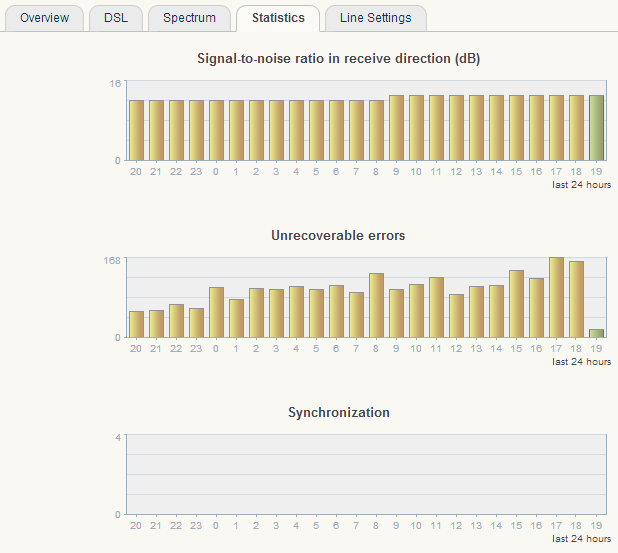The width and height of the screenshot is (618, 553).
Task: Click the 'Synchronization' chart heading
Action: point(339,412)
